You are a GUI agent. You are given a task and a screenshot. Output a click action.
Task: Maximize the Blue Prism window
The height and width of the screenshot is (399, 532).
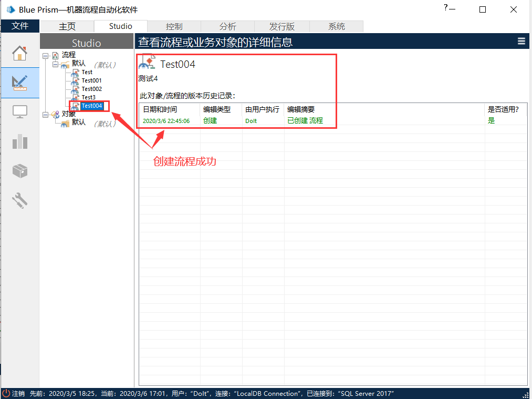click(x=483, y=9)
